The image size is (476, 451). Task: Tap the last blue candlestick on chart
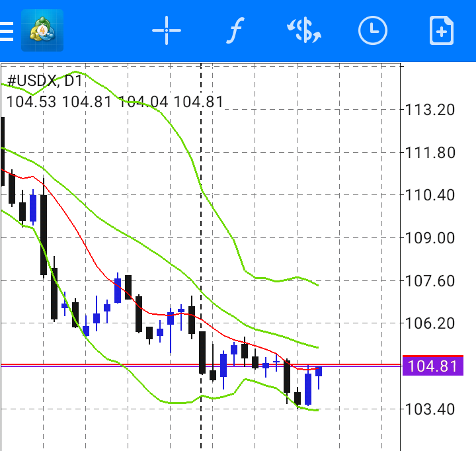pyautogui.click(x=319, y=376)
